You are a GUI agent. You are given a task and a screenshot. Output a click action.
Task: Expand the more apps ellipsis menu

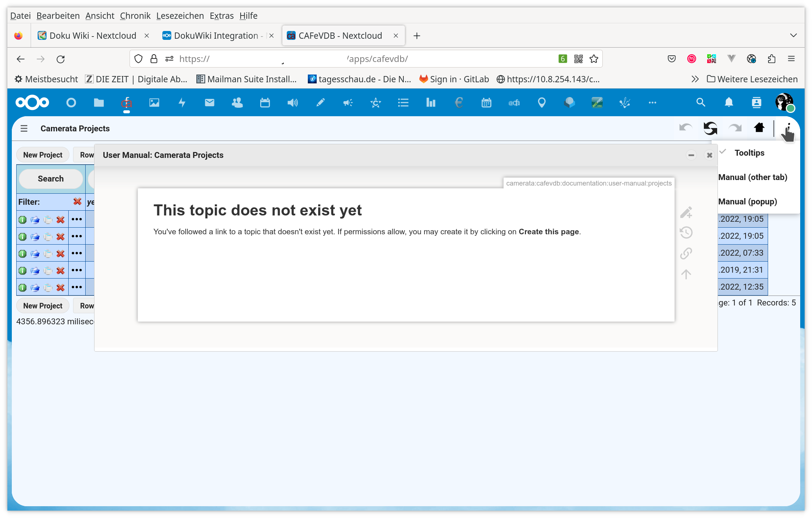[652, 103]
